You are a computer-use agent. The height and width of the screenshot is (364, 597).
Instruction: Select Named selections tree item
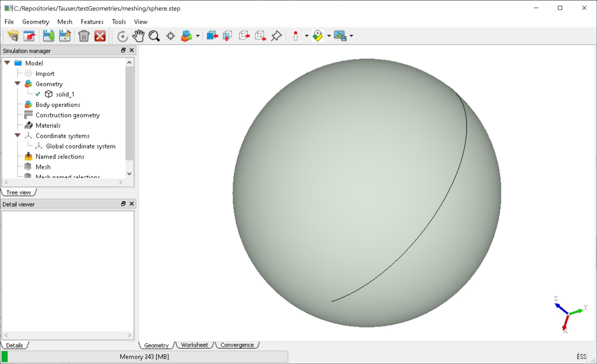coord(60,157)
